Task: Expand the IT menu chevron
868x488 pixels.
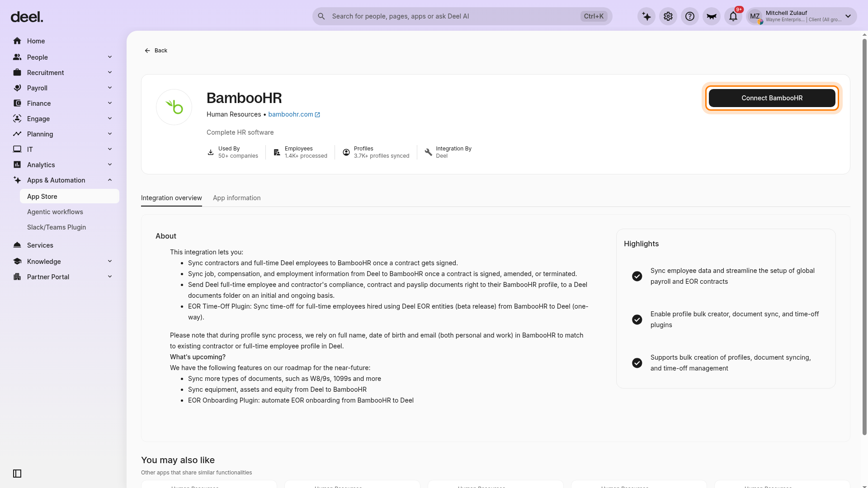Action: coord(110,149)
